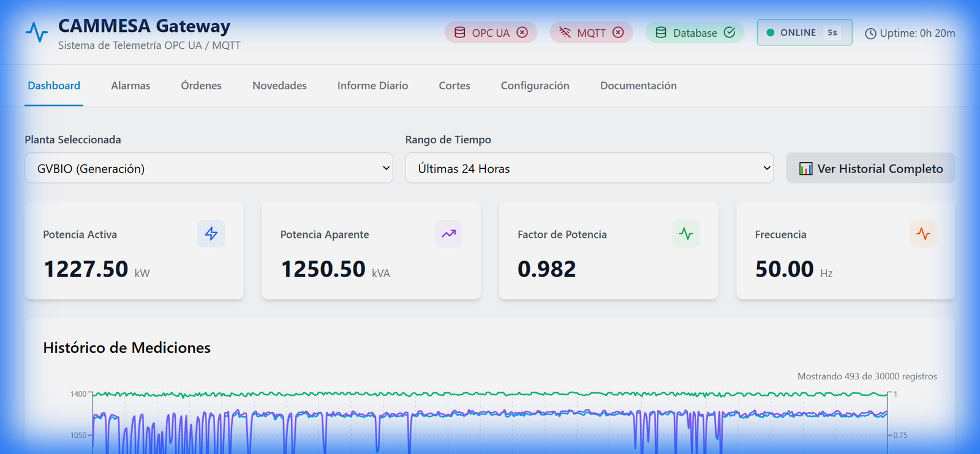980x454 pixels.
Task: Switch to the Alarmas tab
Action: [x=130, y=86]
